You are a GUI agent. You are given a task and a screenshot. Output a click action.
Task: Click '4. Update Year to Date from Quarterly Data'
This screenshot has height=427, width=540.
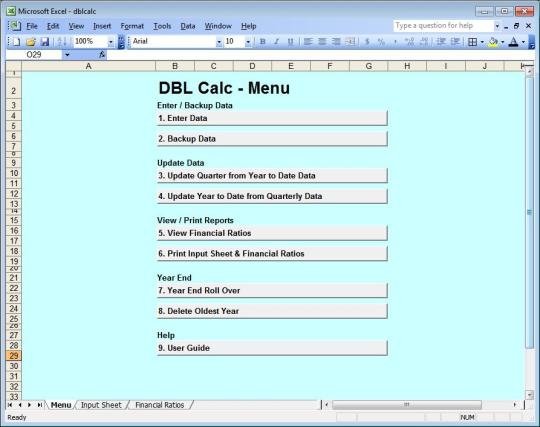point(272,196)
